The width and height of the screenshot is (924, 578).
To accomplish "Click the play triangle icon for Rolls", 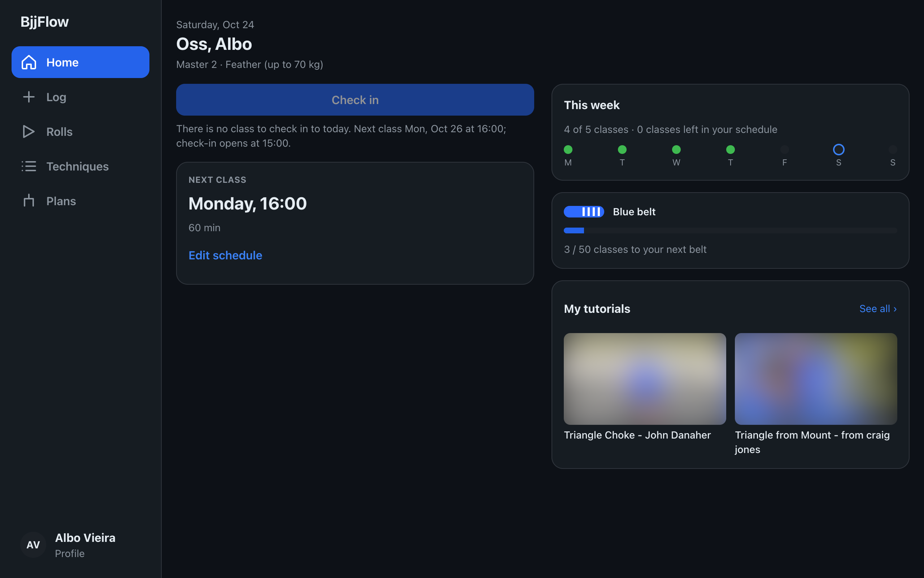I will (x=29, y=131).
